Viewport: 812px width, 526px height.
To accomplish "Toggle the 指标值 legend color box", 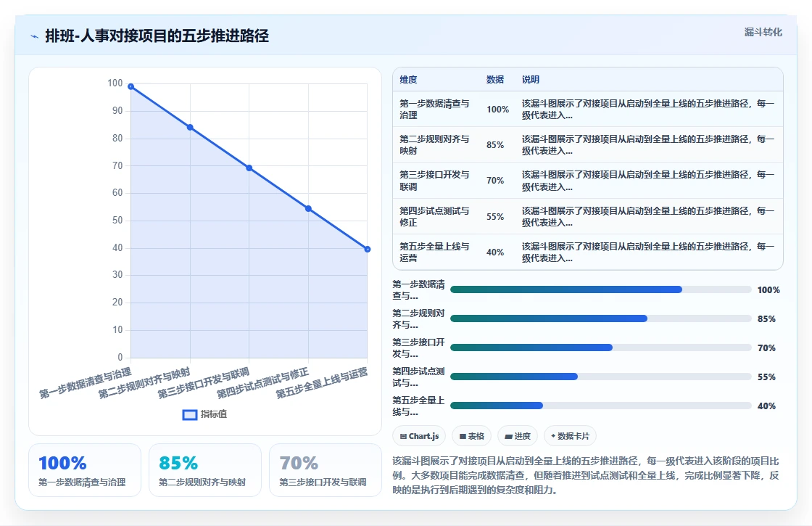I will coord(190,414).
